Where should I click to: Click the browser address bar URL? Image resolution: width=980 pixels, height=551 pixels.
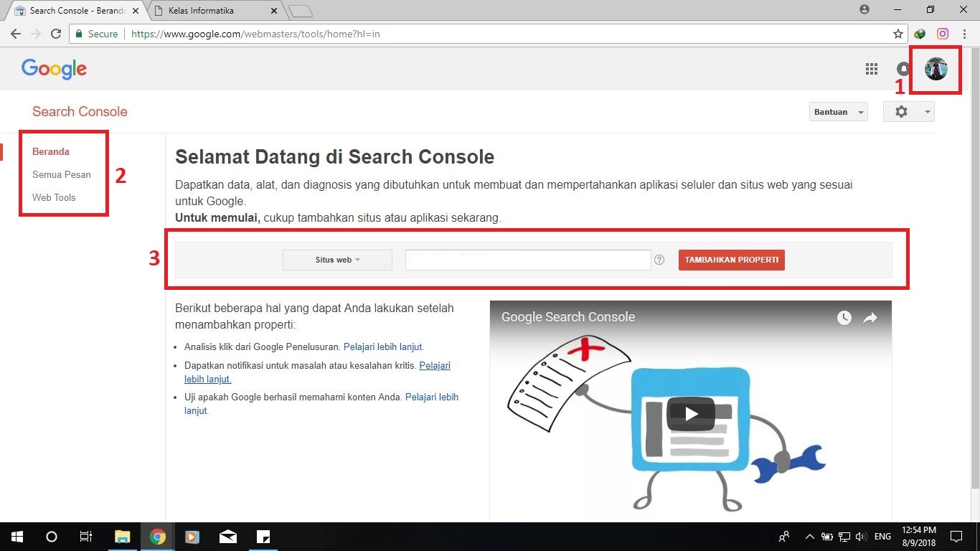click(256, 34)
